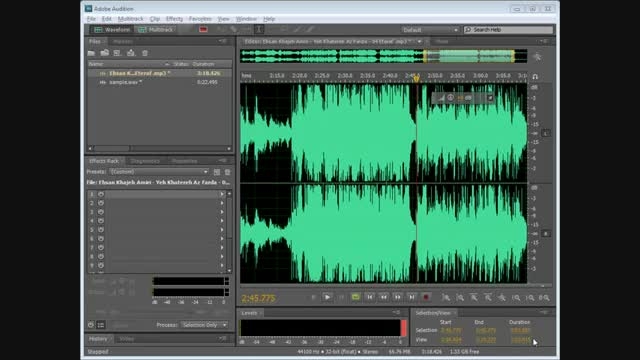Select the Time Selection tool in toolbar
The height and width of the screenshot is (360, 640).
tap(259, 29)
